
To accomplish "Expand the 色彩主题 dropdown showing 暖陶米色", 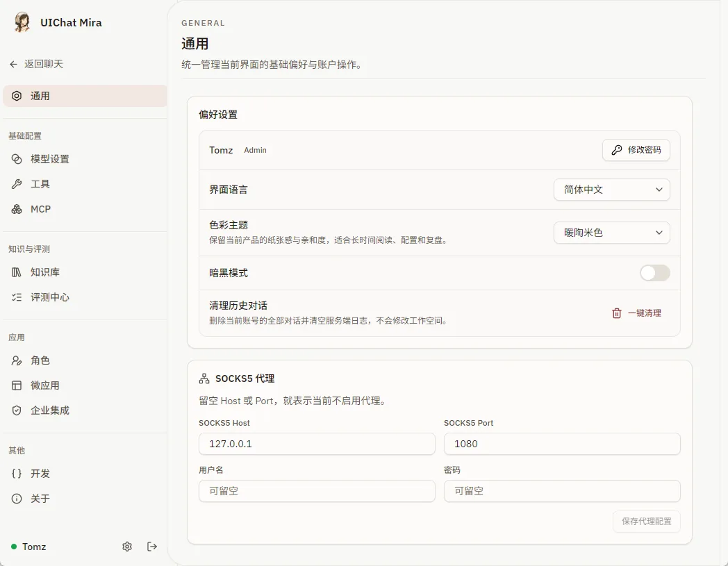I will 611,233.
